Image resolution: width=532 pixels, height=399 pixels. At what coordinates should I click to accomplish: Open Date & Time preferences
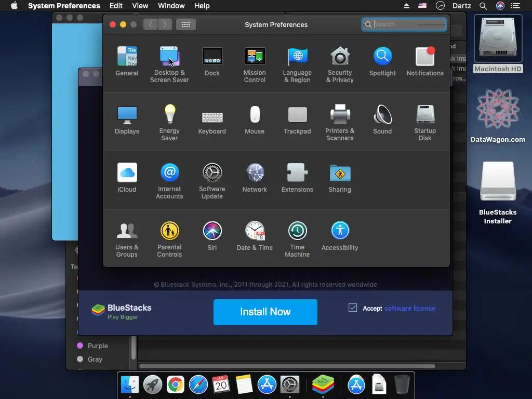255,236
